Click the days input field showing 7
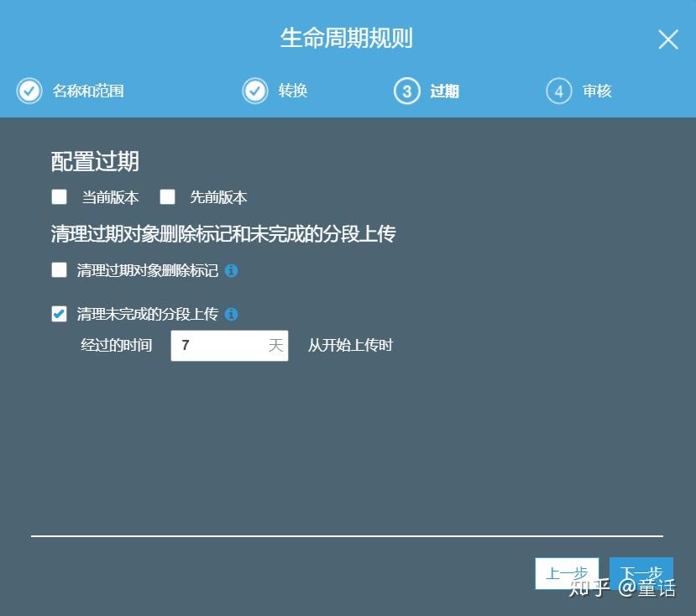The width and height of the screenshot is (696, 616). 229,345
